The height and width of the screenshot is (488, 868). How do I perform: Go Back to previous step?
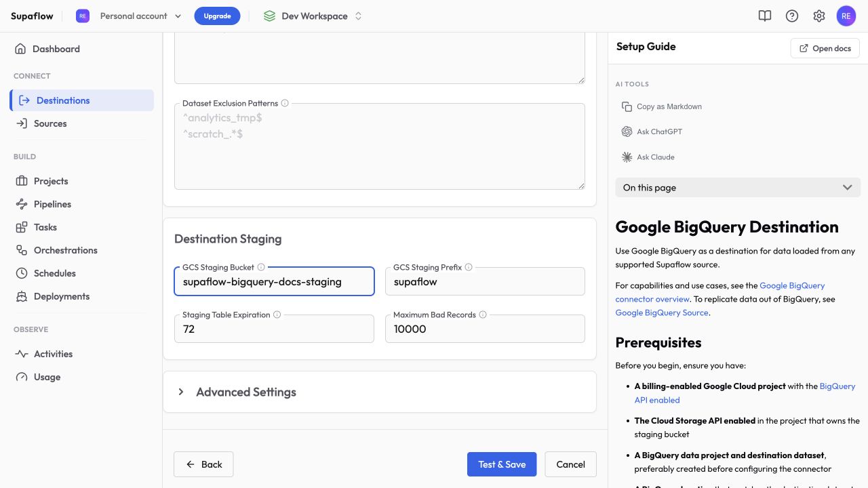[203, 464]
